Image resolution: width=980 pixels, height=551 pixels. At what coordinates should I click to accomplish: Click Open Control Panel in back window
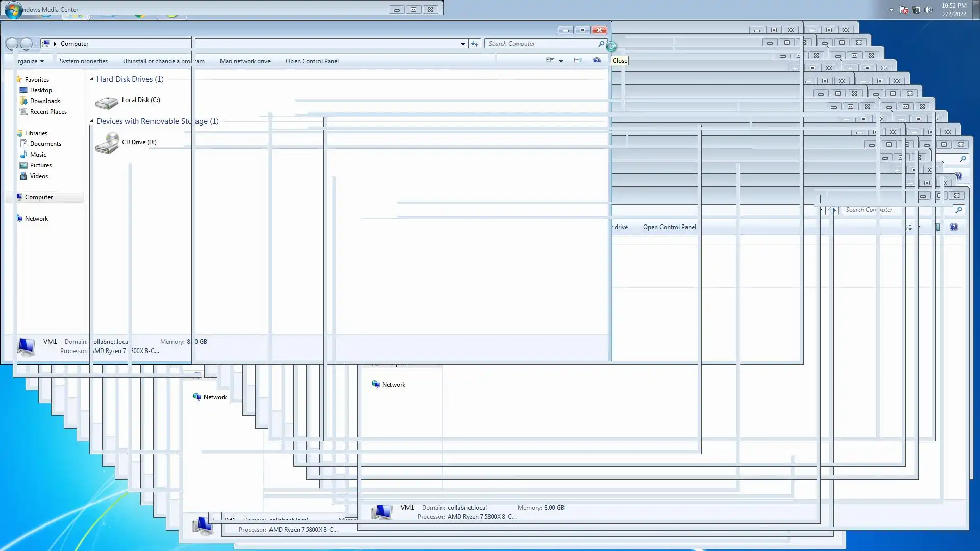[x=669, y=227]
